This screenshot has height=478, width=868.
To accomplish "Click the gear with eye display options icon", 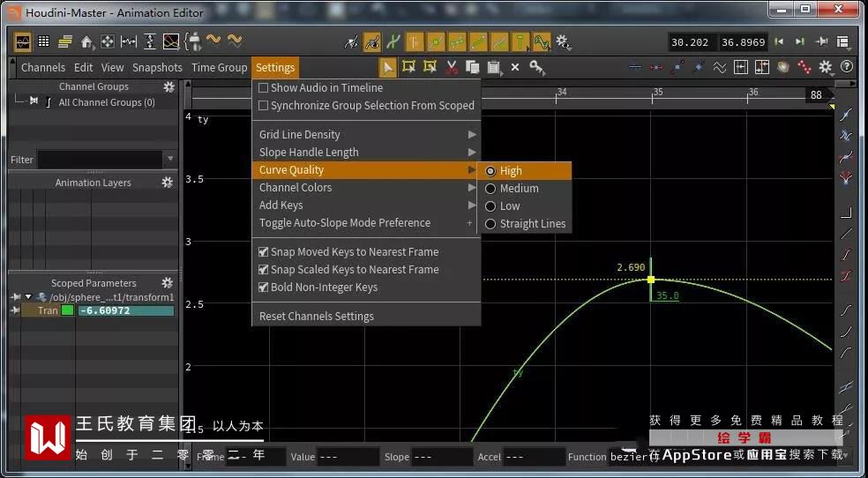I will 563,41.
